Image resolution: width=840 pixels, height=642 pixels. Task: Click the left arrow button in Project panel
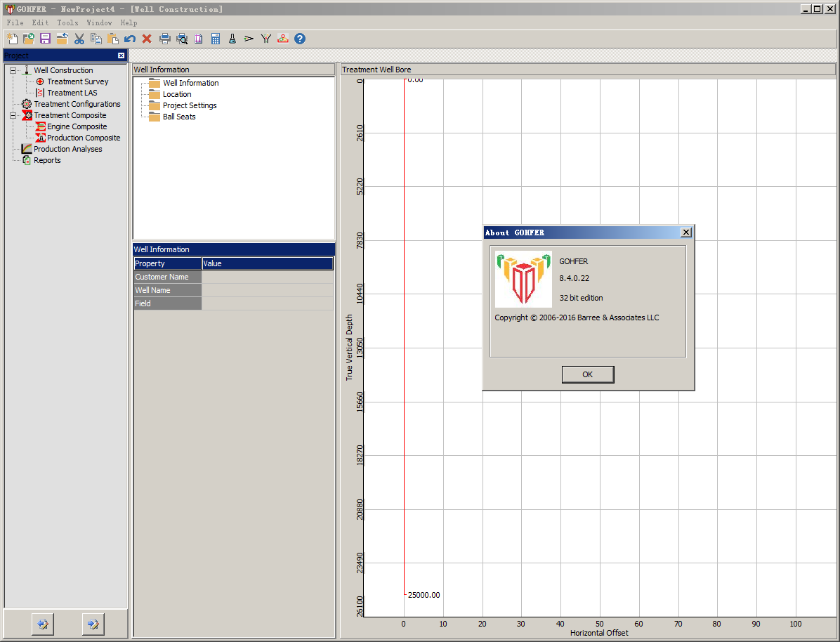pyautogui.click(x=43, y=624)
